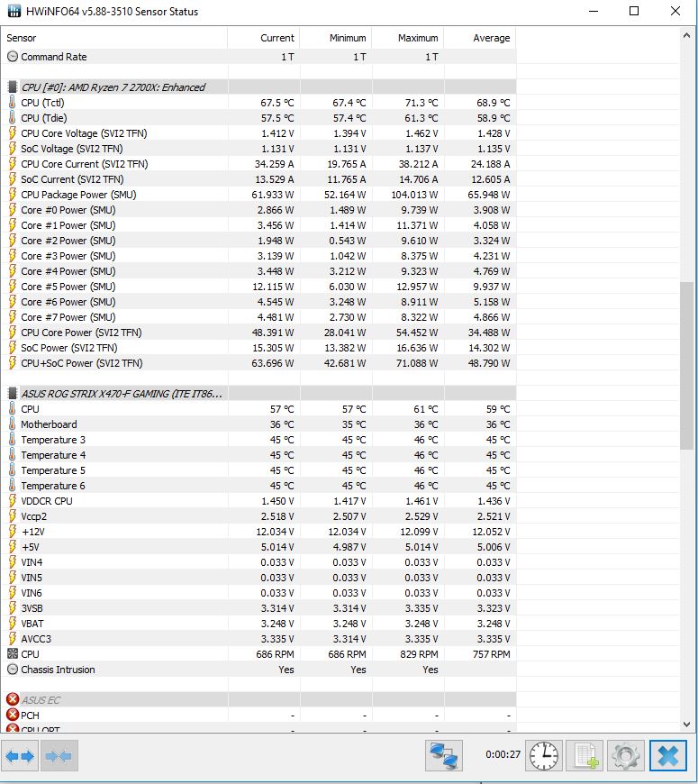Click the 0:00:27 elapsed time display
Viewport: 698px width, 784px height.
(x=503, y=754)
